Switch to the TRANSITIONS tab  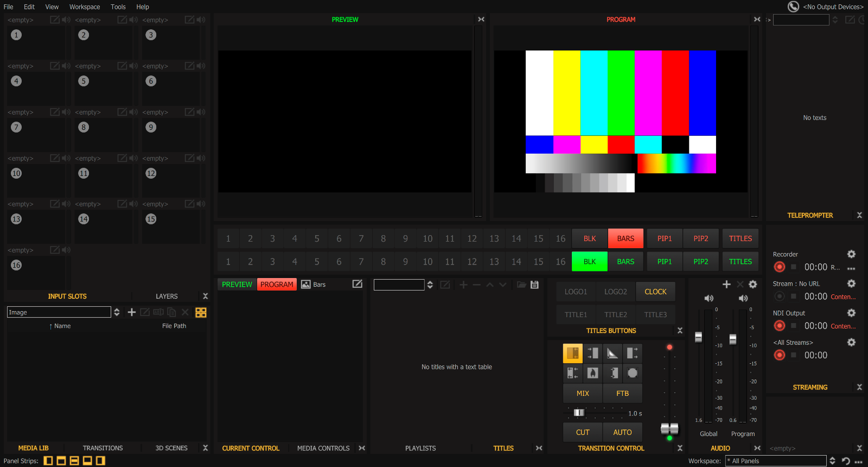pos(103,448)
